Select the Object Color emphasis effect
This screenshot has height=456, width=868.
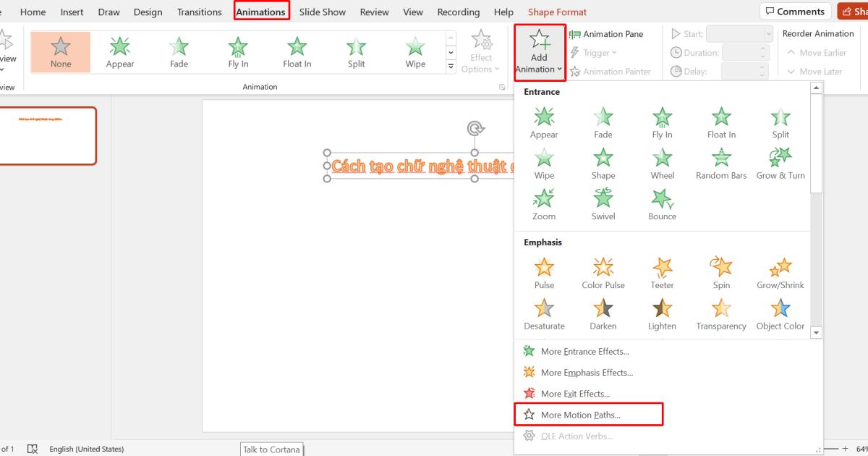pos(780,314)
